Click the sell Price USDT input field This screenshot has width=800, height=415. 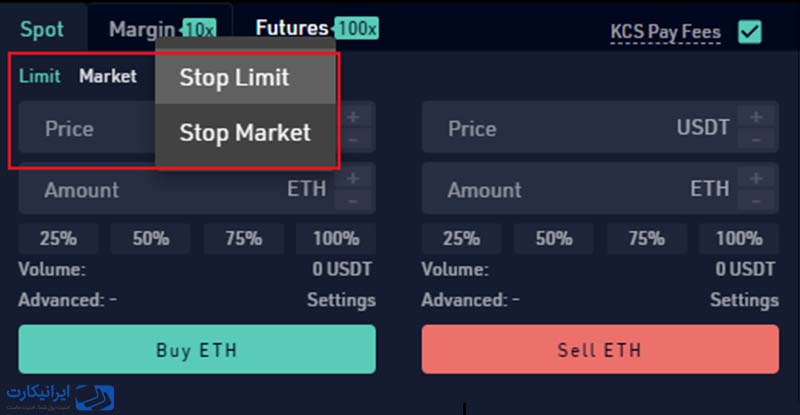(x=580, y=128)
